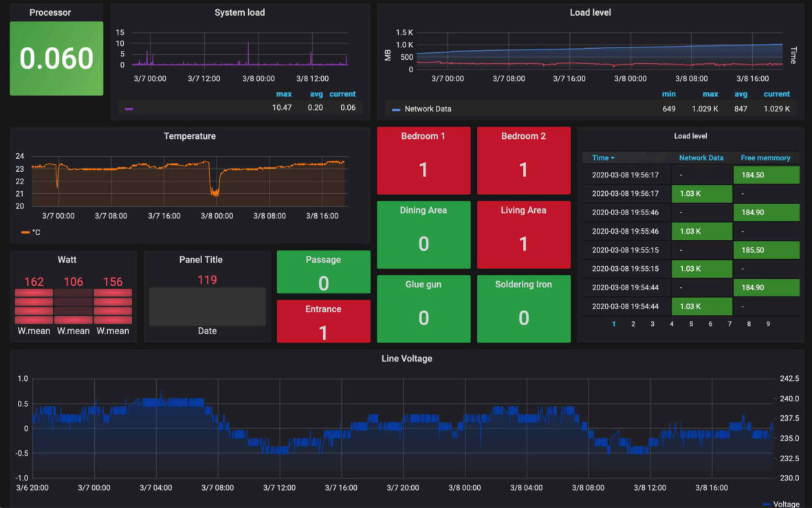Click the purple series icon in System load legend

[x=128, y=108]
